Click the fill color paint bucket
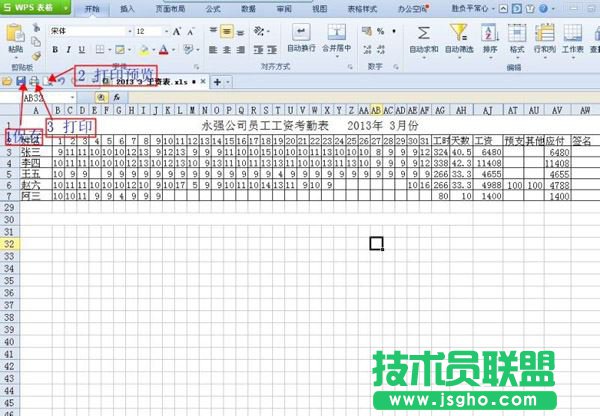Viewport: 600px width, 416px height. (x=144, y=50)
